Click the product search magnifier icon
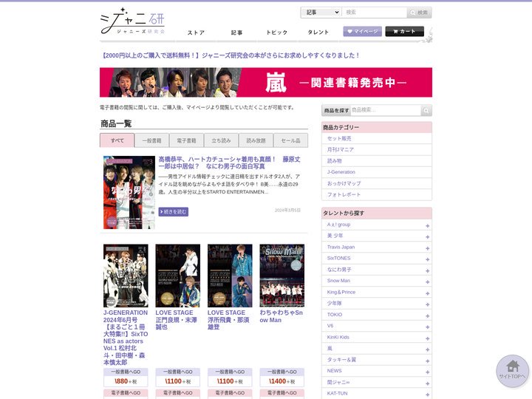This screenshot has height=399, width=532. pos(426,110)
